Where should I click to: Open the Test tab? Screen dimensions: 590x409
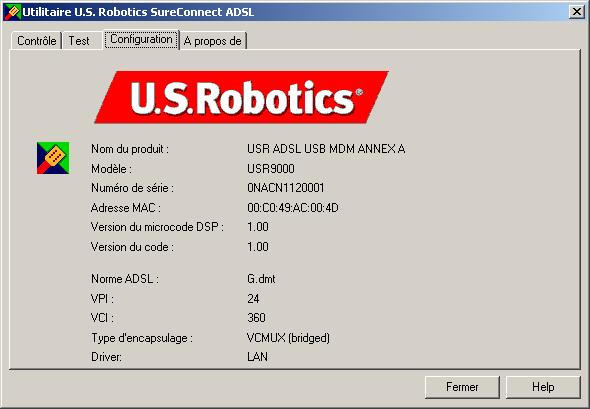click(x=79, y=41)
